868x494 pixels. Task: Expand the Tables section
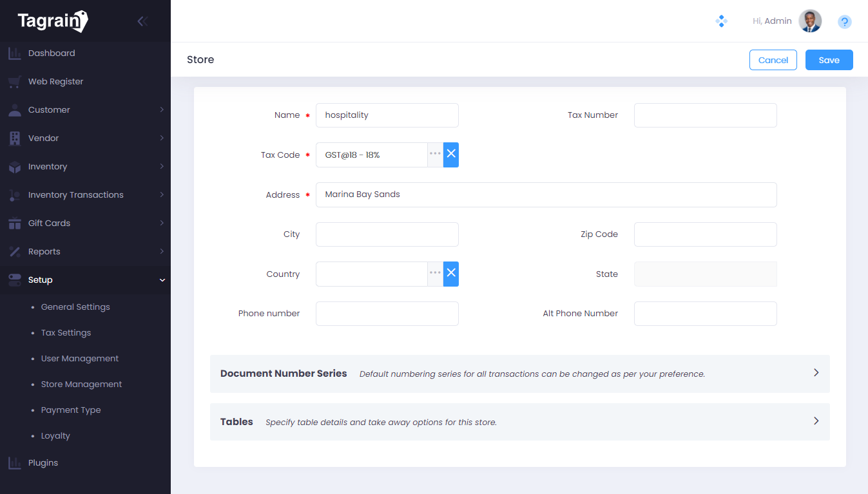click(x=816, y=421)
